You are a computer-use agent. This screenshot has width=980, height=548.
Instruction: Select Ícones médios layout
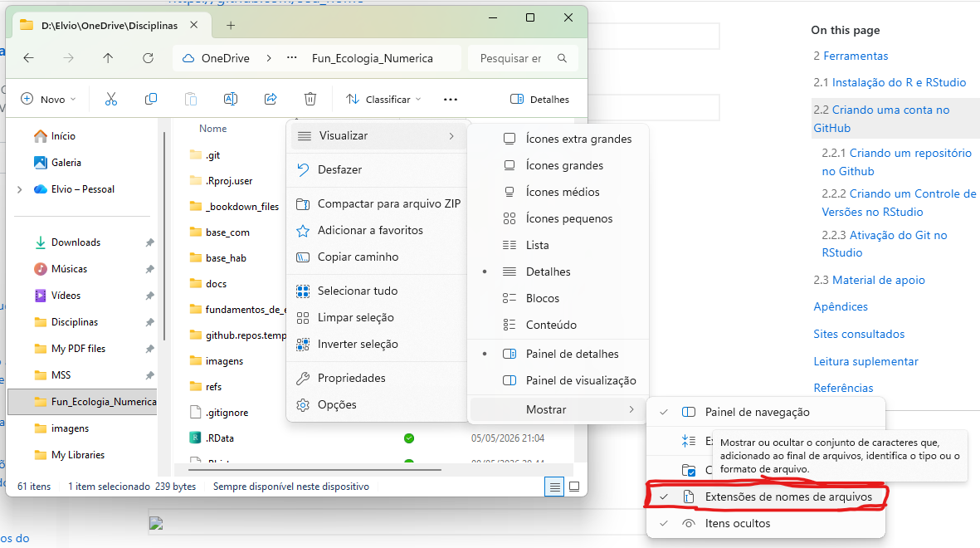558,192
